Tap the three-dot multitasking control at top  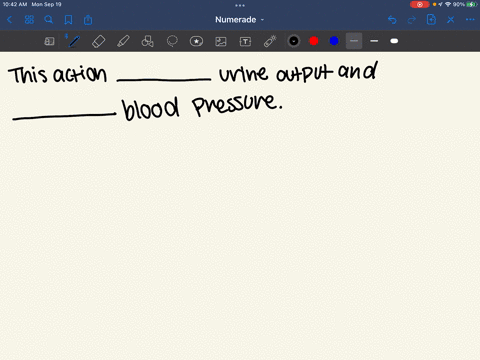pyautogui.click(x=240, y=5)
